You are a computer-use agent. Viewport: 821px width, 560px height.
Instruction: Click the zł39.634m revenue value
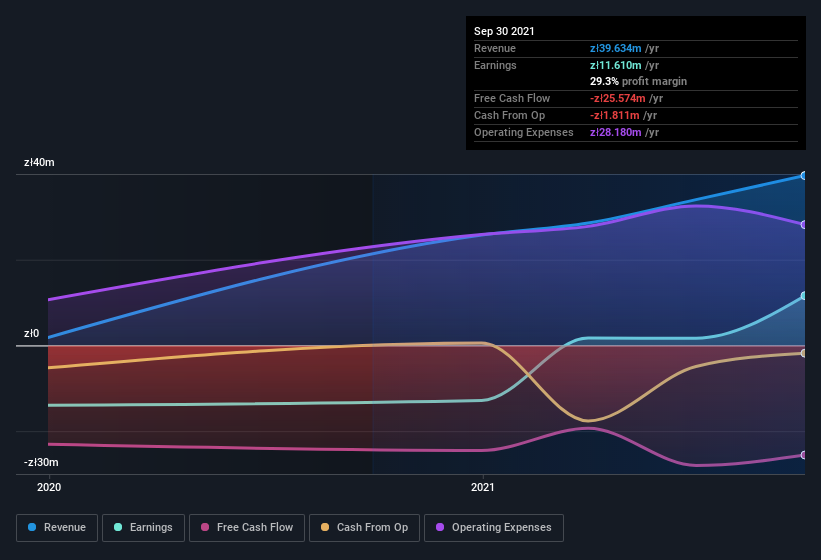click(615, 48)
